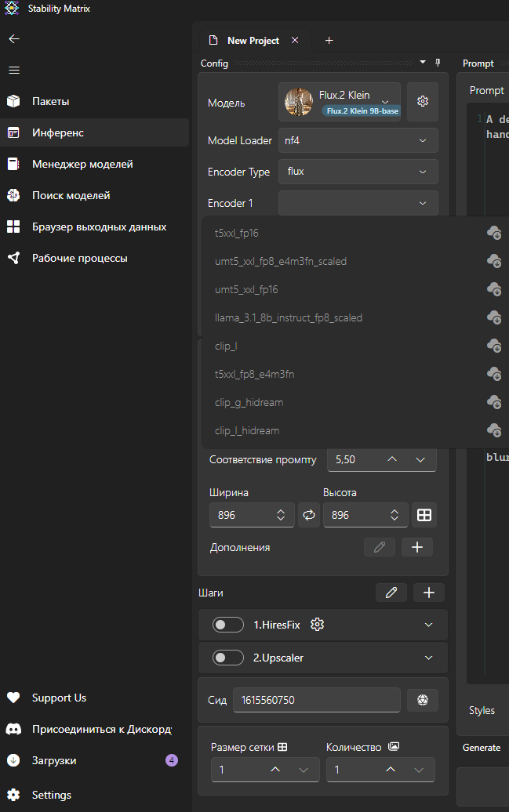
Task: Decrease Соответствие промпту value
Action: 420,459
